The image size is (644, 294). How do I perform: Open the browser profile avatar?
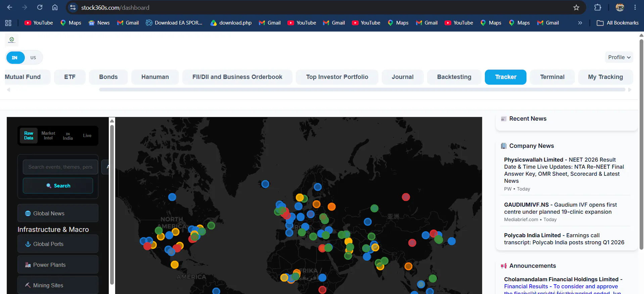pyautogui.click(x=620, y=7)
